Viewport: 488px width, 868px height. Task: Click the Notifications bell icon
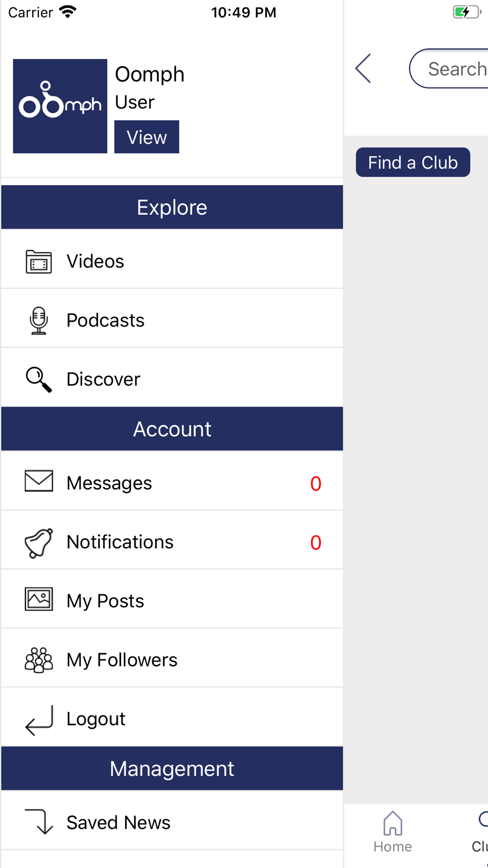click(39, 542)
